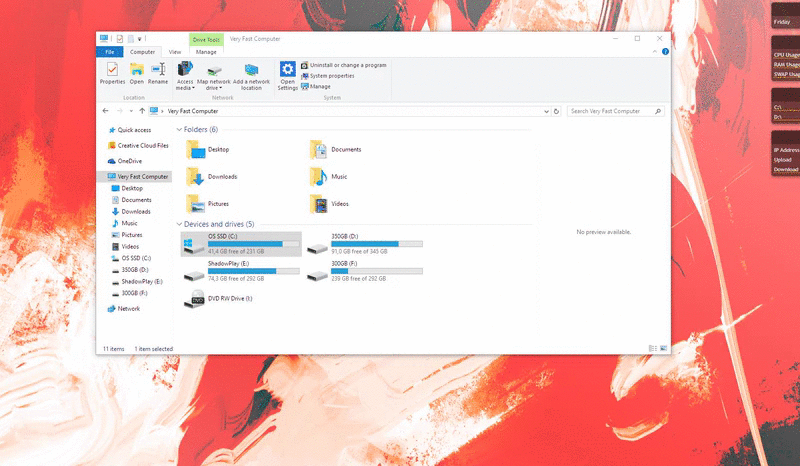Image resolution: width=800 pixels, height=466 pixels.
Task: Open ShadowPlay (E:) in sidebar tree
Action: tap(137, 282)
